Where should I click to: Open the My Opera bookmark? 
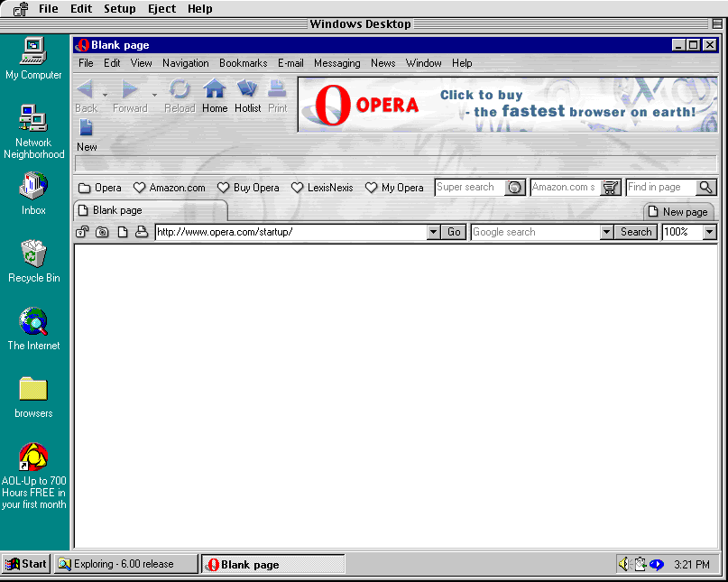(x=394, y=188)
